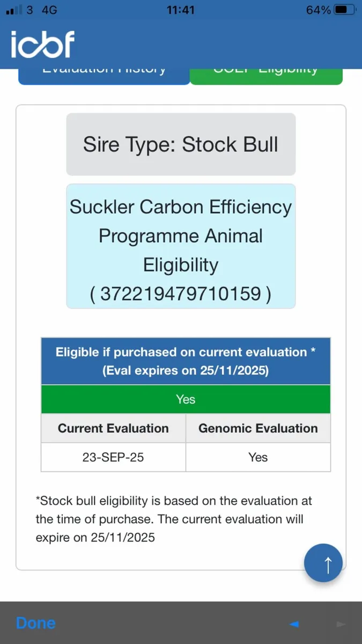
Task: Tap the 11:41 clock in status bar
Action: tap(181, 10)
